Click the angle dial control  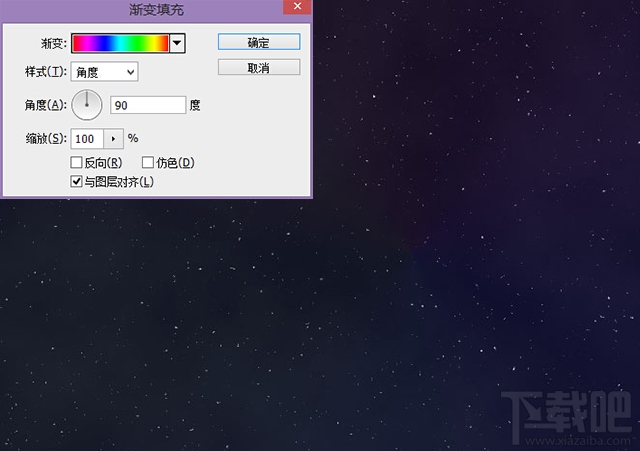87,105
